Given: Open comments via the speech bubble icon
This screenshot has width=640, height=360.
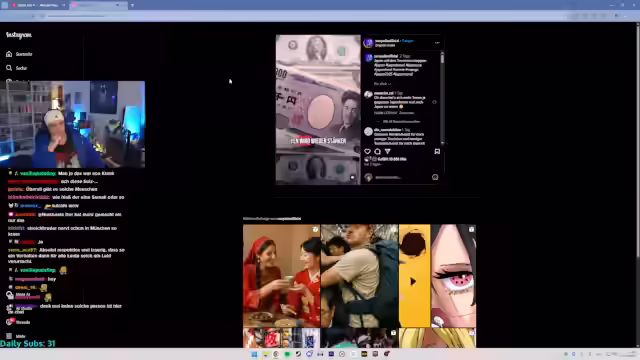Looking at the screenshot, I should point(378,151).
